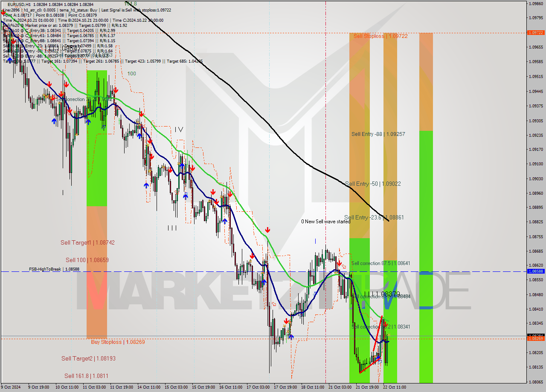Screen dimensions: 546x392
Task: Click the '22 Oct 11:00' time axis label
Action: [x=394, y=387]
